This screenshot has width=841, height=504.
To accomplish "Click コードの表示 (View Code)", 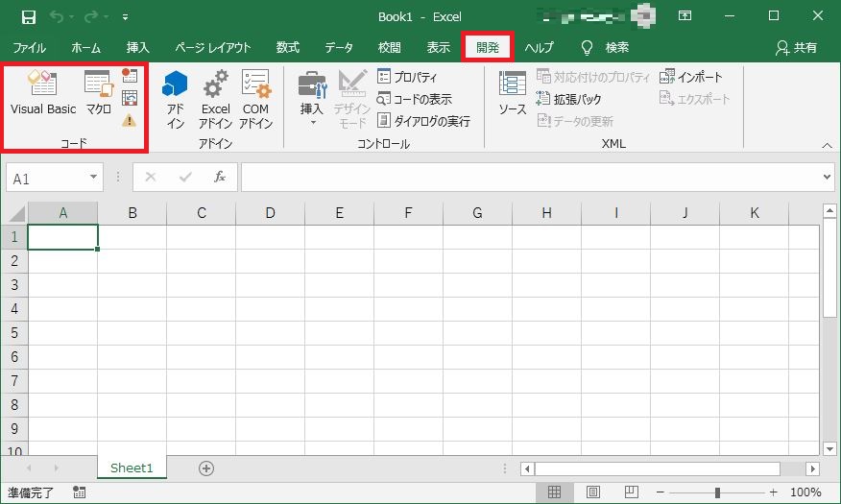I will tap(414, 99).
